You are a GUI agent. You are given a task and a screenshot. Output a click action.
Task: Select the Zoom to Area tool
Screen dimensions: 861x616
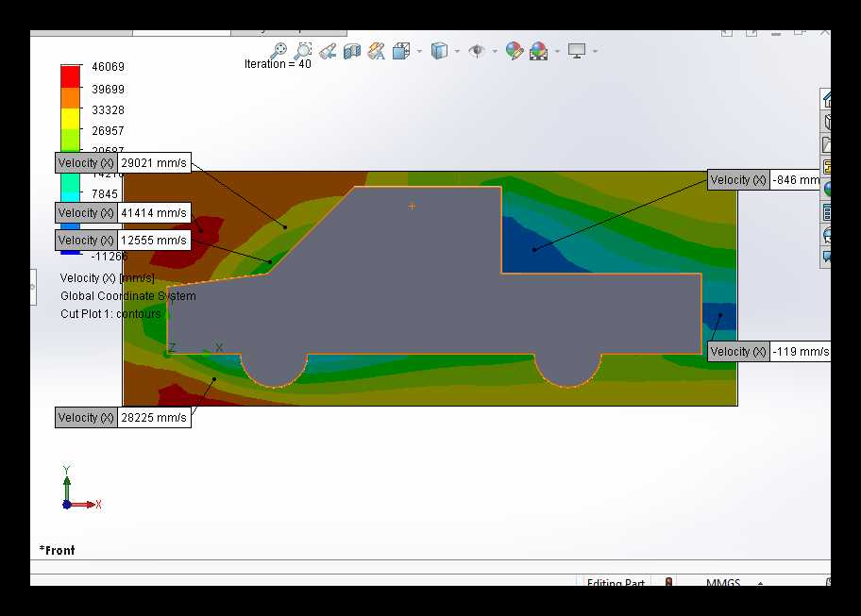[302, 50]
